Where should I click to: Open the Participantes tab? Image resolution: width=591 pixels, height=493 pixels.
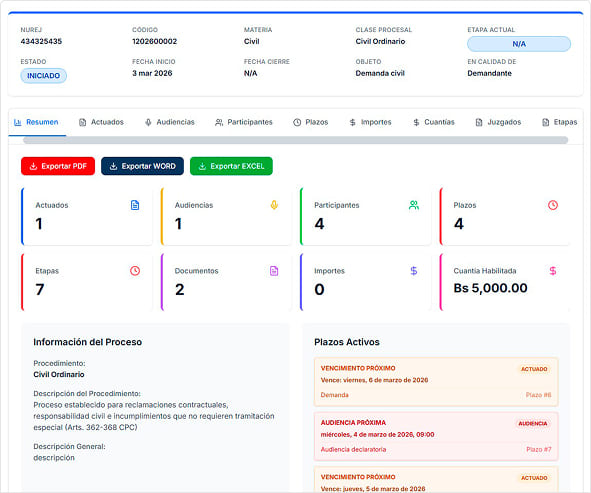tap(243, 122)
